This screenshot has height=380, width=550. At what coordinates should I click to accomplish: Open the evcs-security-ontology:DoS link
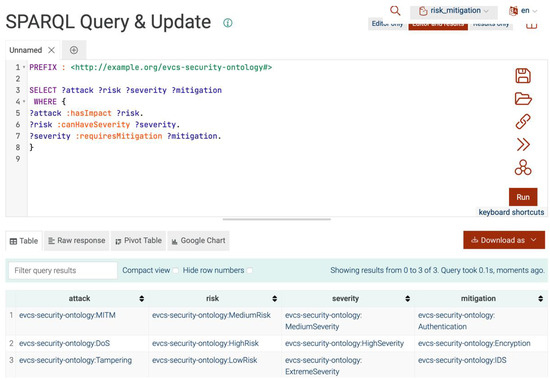click(65, 343)
